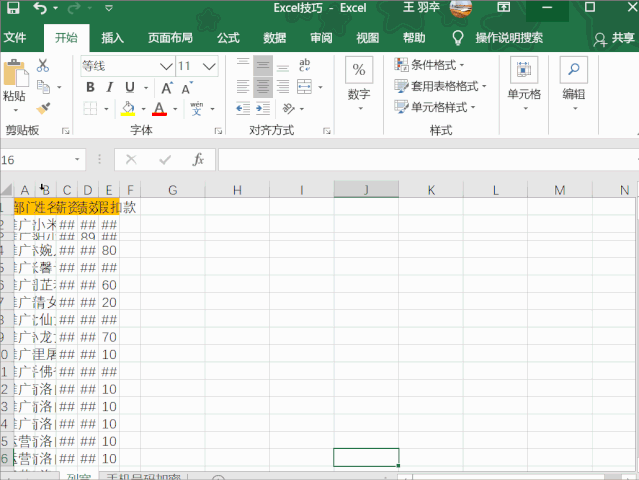Switch to the 数据 ribbon tab

point(275,38)
